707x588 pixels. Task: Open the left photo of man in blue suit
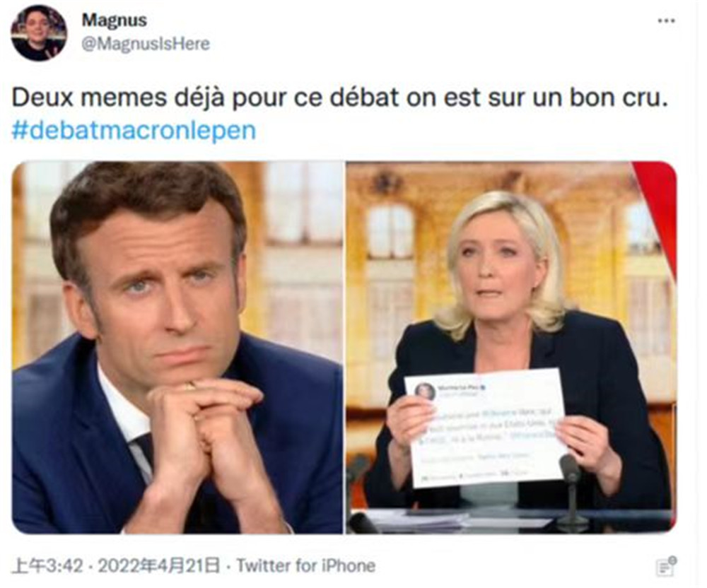pos(177,348)
